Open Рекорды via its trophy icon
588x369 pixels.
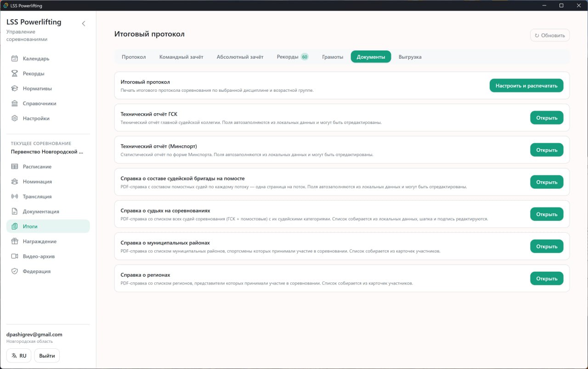[x=14, y=73]
